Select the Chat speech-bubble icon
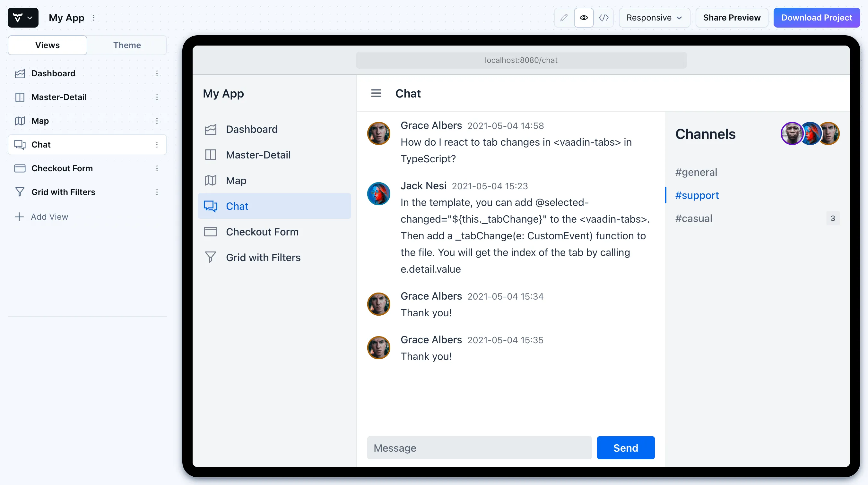This screenshot has height=485, width=868. pos(20,144)
